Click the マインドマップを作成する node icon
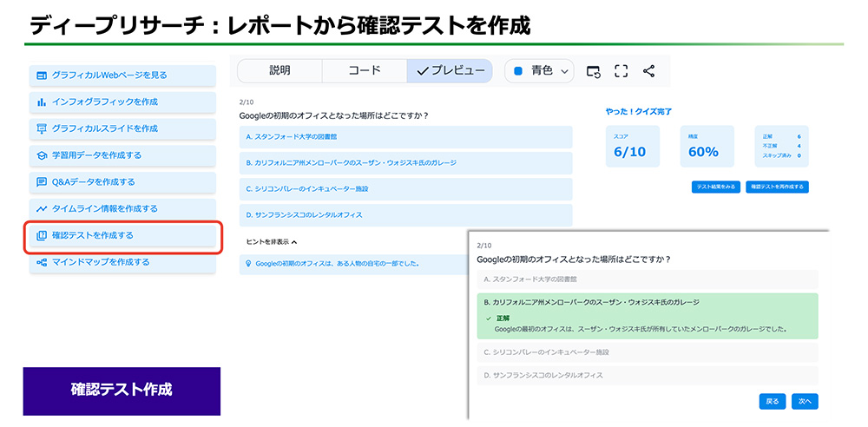The height and width of the screenshot is (427, 868). coord(42,262)
